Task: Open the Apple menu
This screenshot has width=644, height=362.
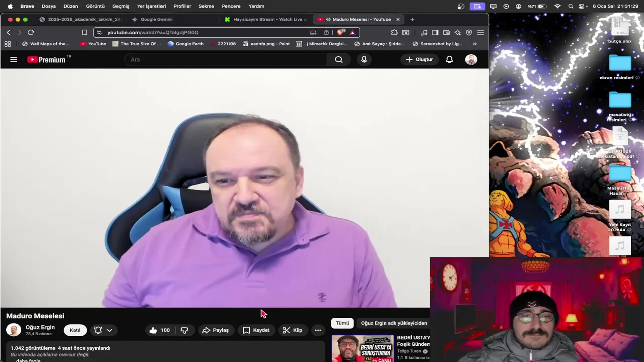Action: pyautogui.click(x=10, y=6)
